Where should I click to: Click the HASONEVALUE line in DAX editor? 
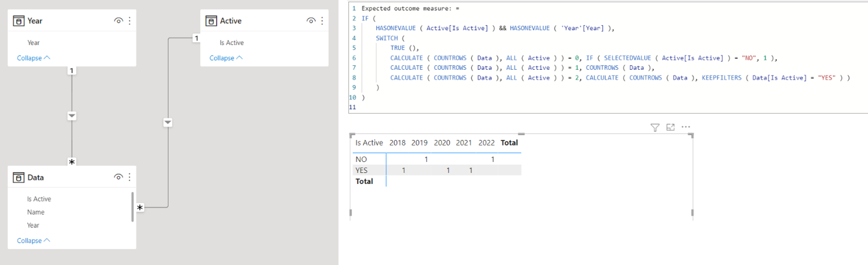495,28
